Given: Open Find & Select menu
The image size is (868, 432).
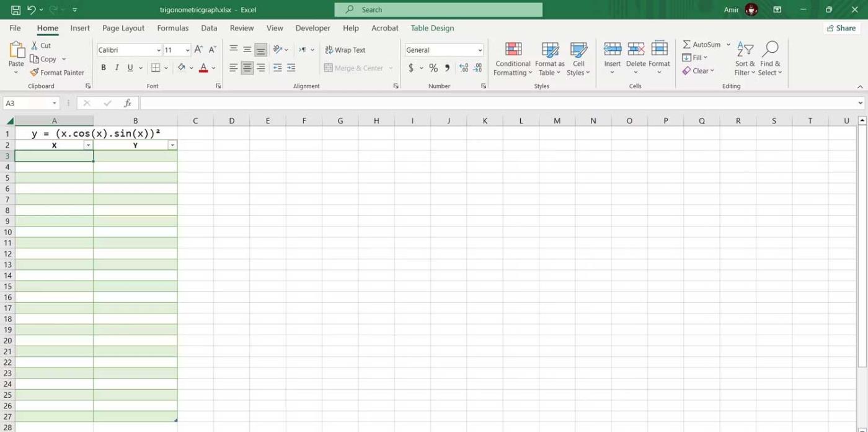Looking at the screenshot, I should pos(771,59).
